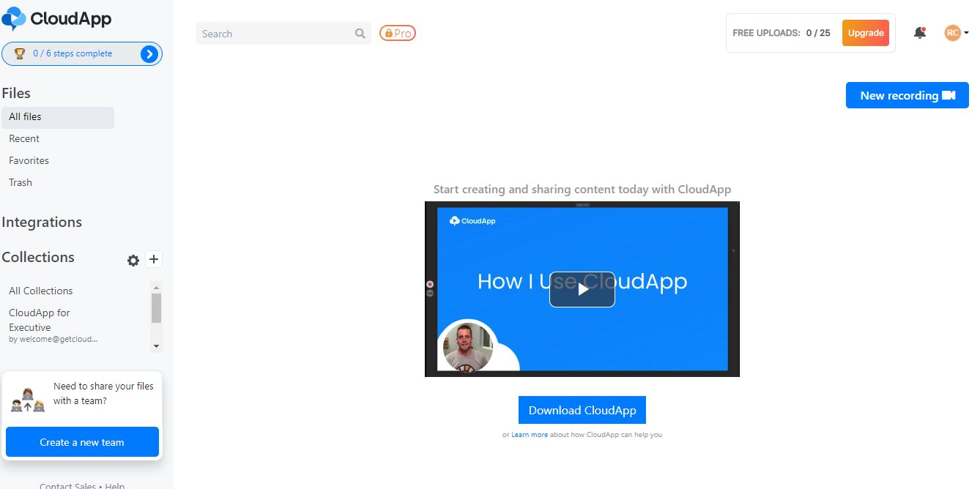Open Favorites in sidebar
Screen dimensions: 980x489
click(29, 160)
